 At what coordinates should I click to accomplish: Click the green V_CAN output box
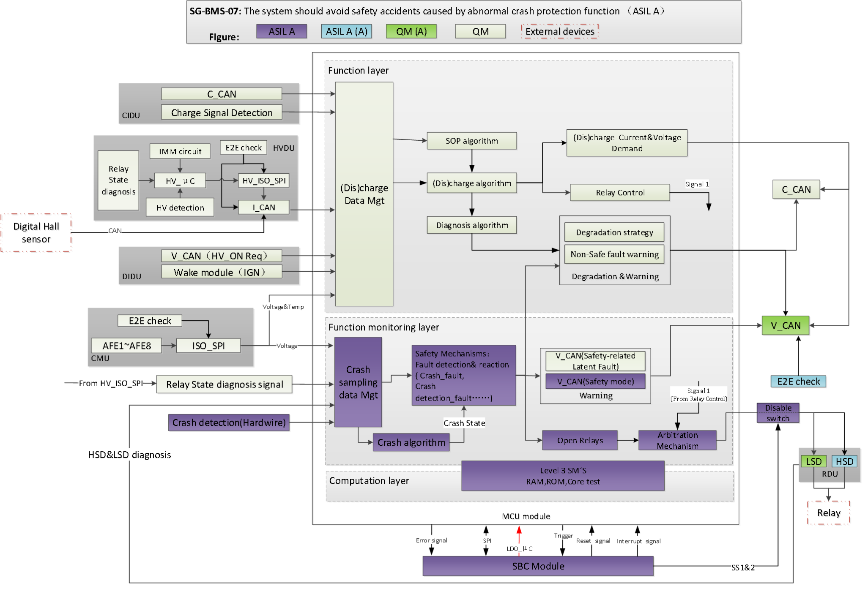pyautogui.click(x=785, y=325)
